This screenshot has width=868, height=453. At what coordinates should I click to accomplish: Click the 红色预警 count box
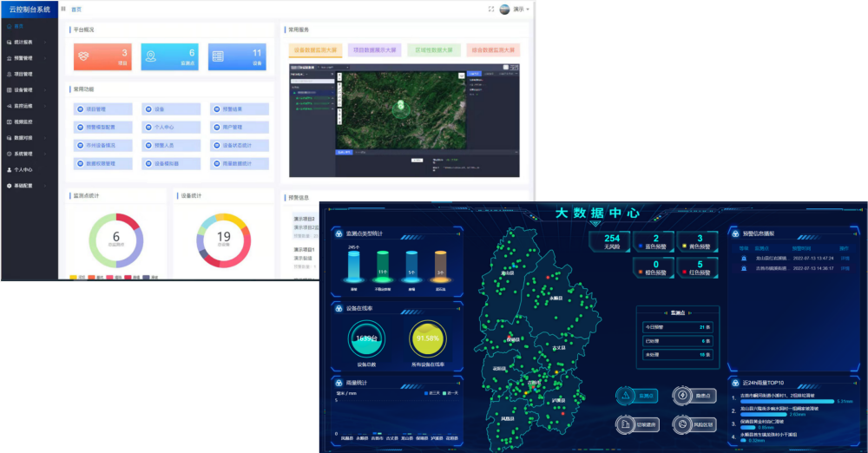[x=692, y=267]
